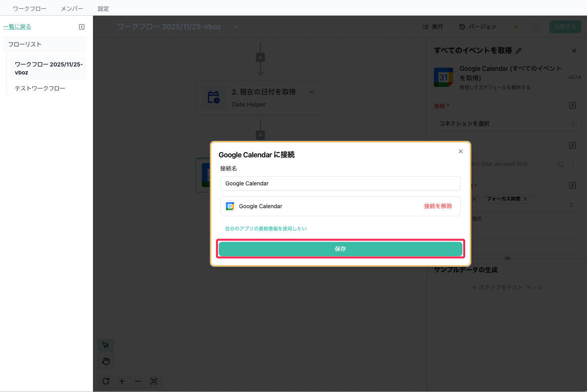This screenshot has width=587, height=392.
Task: Open the メンバー top menu
Action: click(x=72, y=8)
